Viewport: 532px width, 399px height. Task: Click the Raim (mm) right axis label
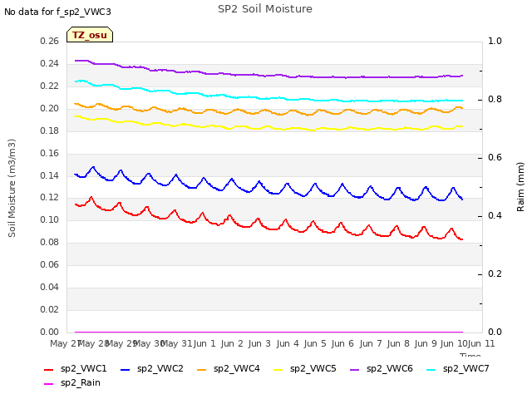520,187
